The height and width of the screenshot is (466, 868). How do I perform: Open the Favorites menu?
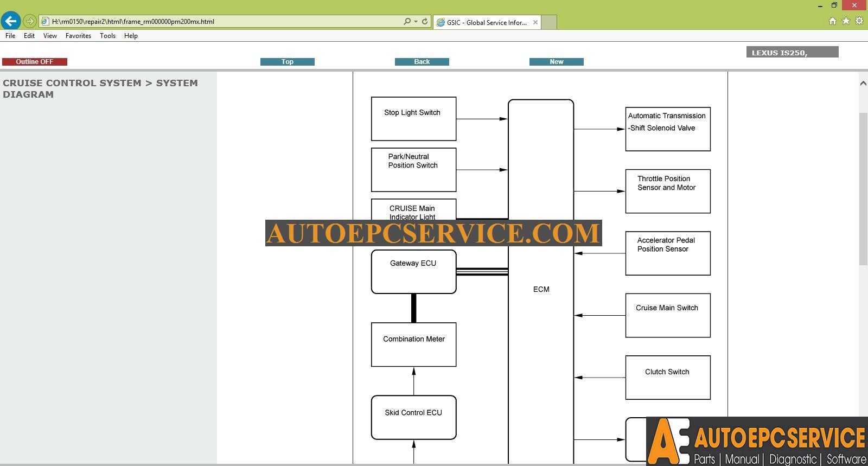(x=78, y=36)
